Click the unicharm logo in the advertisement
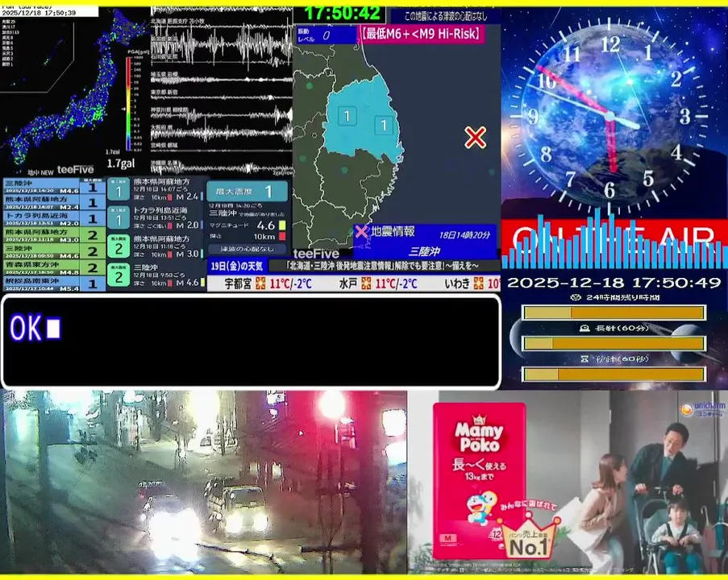The width and height of the screenshot is (728, 580). 702,408
